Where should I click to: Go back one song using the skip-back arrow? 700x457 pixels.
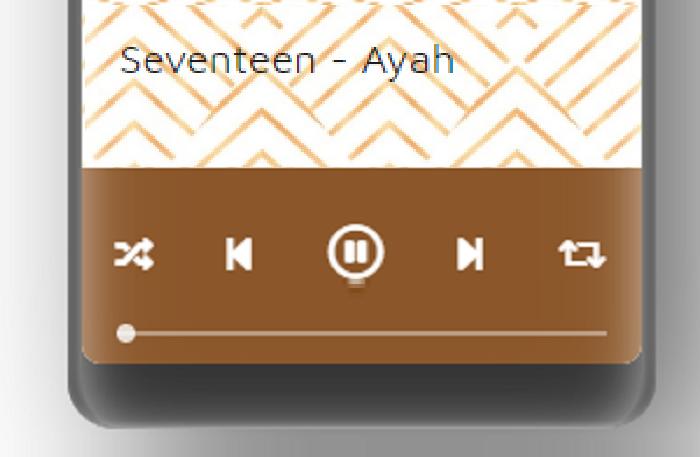(239, 254)
